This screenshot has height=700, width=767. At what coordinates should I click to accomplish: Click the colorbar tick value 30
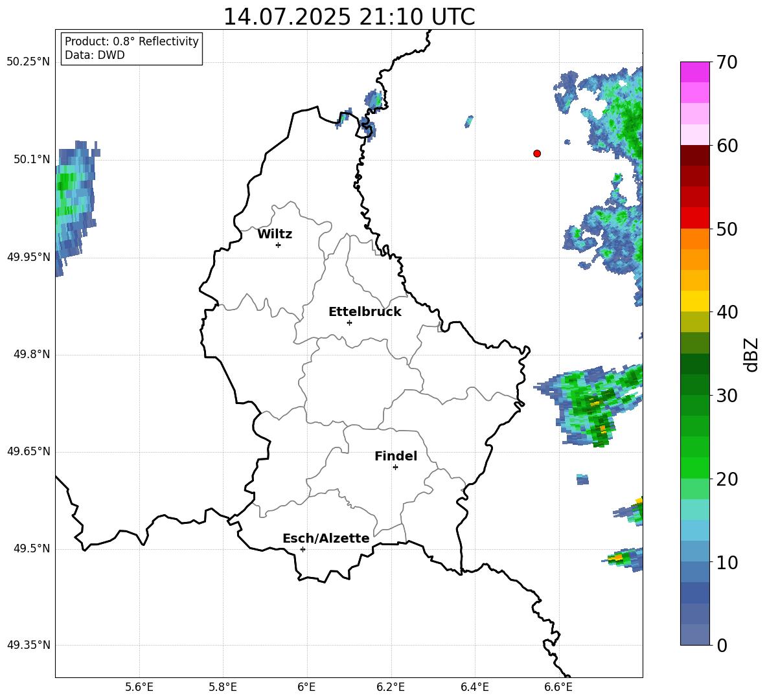pyautogui.click(x=727, y=396)
